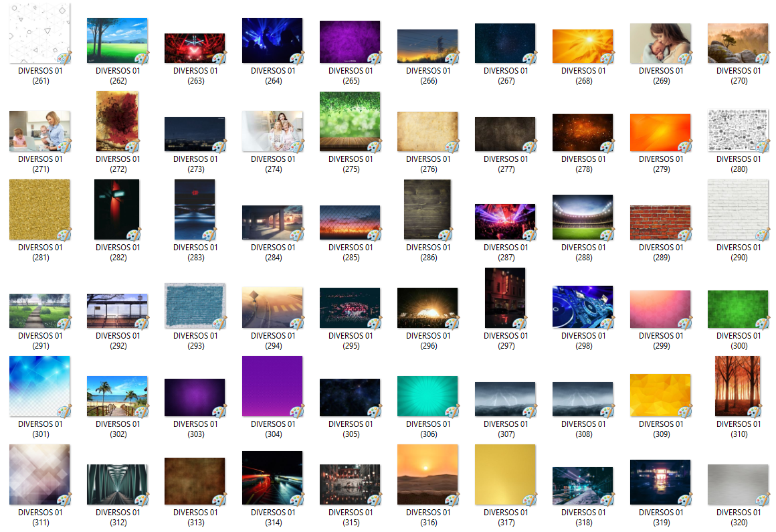Screen dimensions: 776x532
Task: Open the orange sunburst image (268)
Action: [583, 46]
